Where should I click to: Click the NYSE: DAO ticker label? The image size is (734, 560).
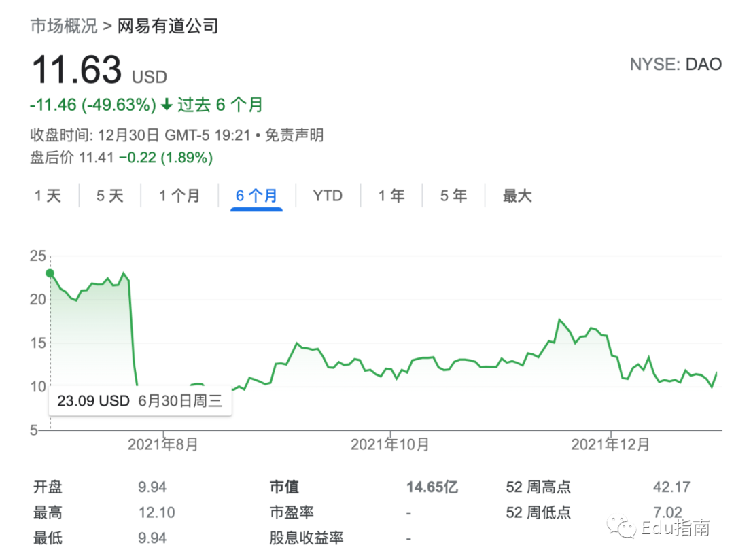(x=676, y=64)
